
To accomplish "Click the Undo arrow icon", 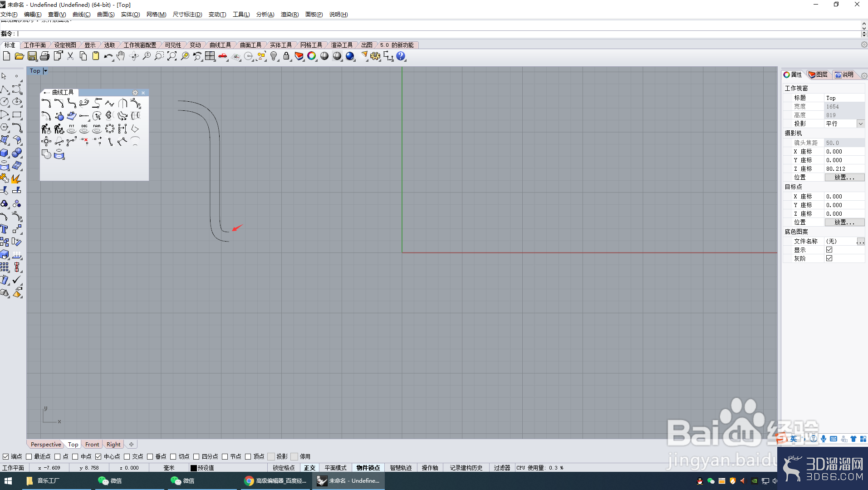I will 108,56.
